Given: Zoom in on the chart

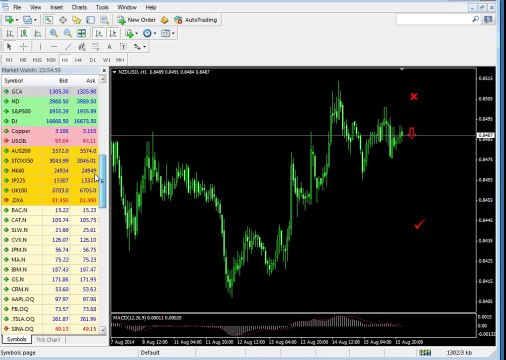Looking at the screenshot, I should pos(53,33).
